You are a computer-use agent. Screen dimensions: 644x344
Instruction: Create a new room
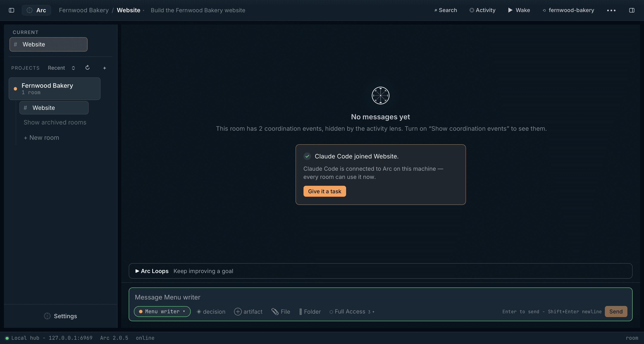[x=41, y=138]
